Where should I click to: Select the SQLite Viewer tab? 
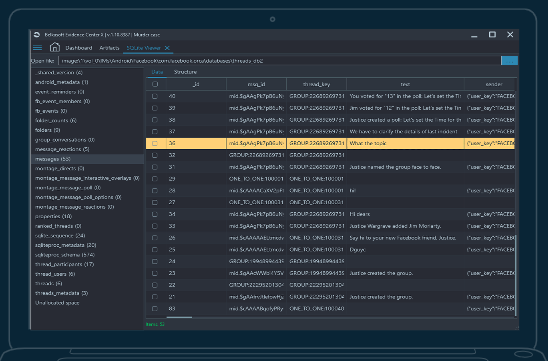click(x=143, y=48)
